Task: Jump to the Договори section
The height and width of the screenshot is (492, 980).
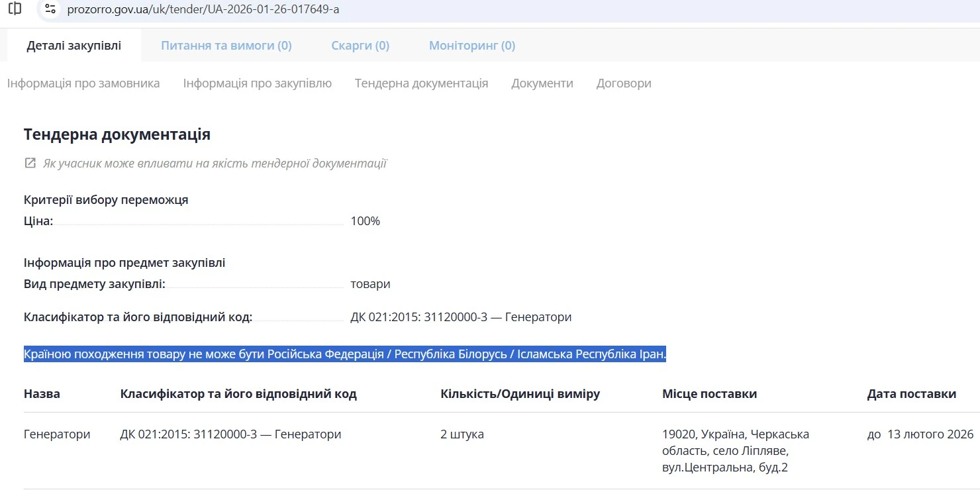Action: click(x=623, y=83)
